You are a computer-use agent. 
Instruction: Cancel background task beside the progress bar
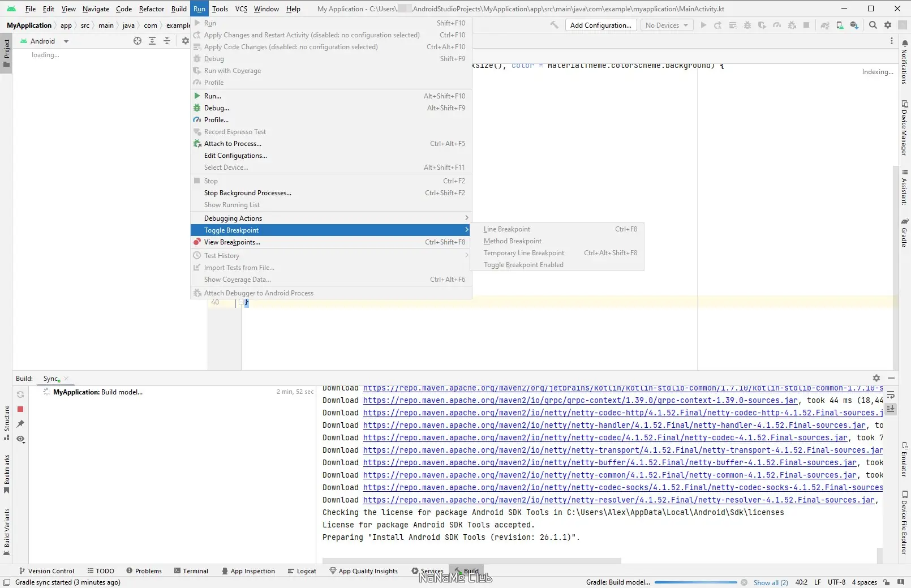tap(744, 582)
